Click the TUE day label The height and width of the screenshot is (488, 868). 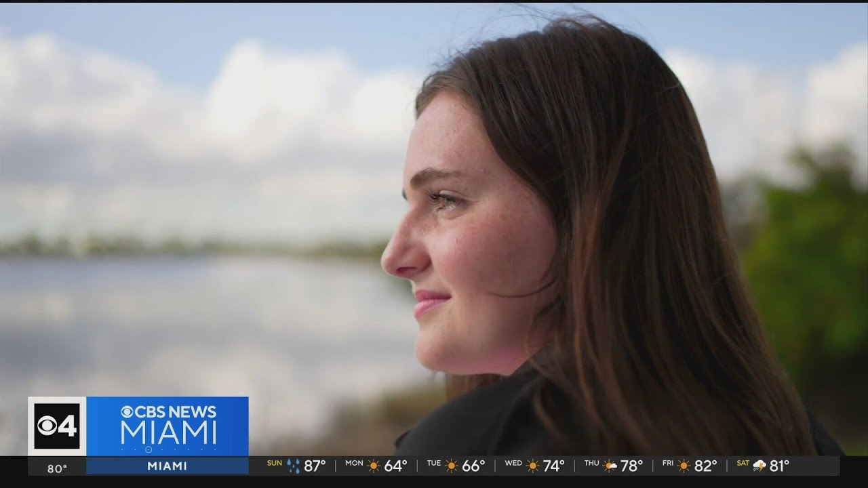tap(434, 463)
